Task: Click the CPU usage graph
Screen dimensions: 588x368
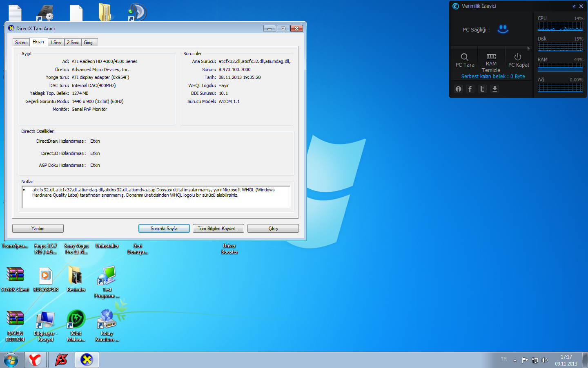Action: coord(560,27)
